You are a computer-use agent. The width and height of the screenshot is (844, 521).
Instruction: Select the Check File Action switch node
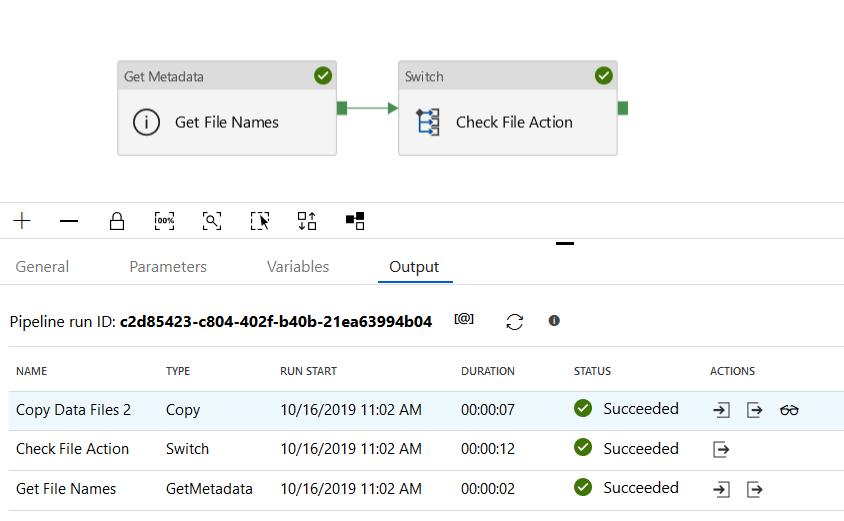click(508, 122)
